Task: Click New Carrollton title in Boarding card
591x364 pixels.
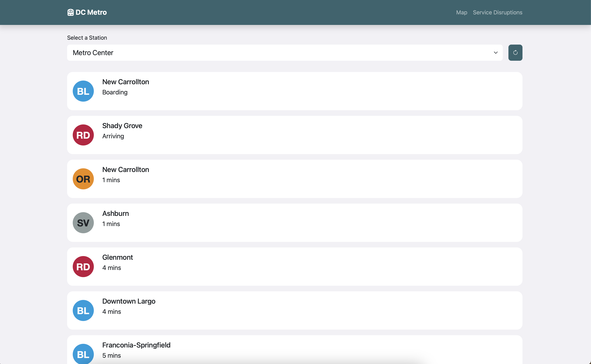Action: (125, 82)
